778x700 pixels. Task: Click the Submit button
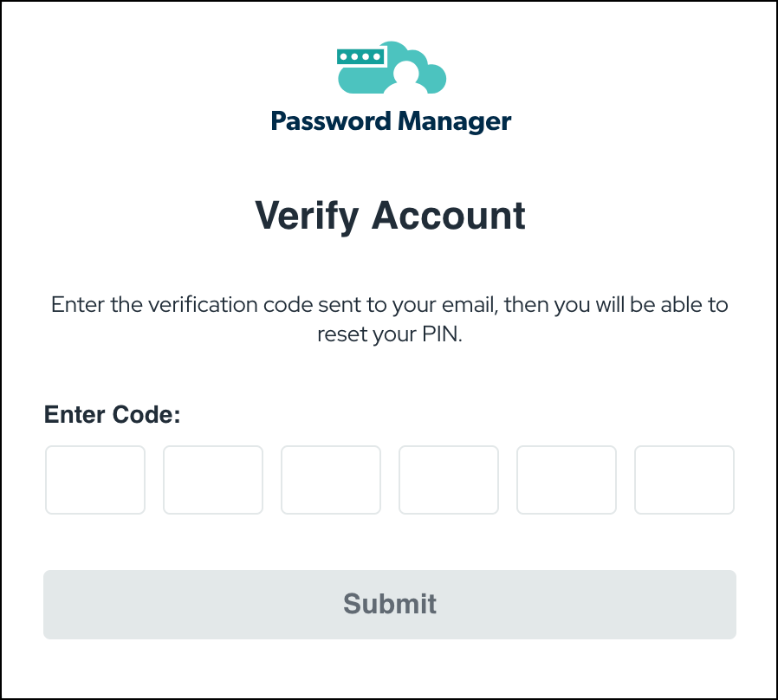click(390, 604)
